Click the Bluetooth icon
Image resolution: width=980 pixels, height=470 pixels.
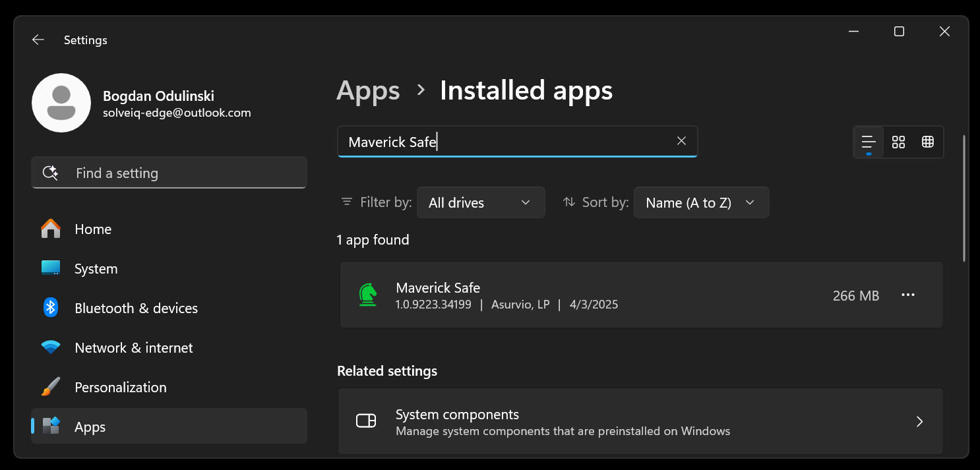tap(51, 307)
